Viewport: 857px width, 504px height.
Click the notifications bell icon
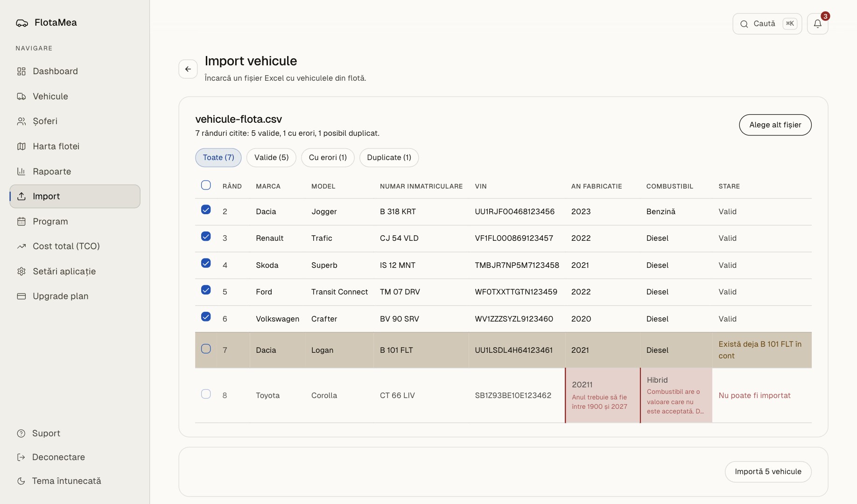coord(817,24)
